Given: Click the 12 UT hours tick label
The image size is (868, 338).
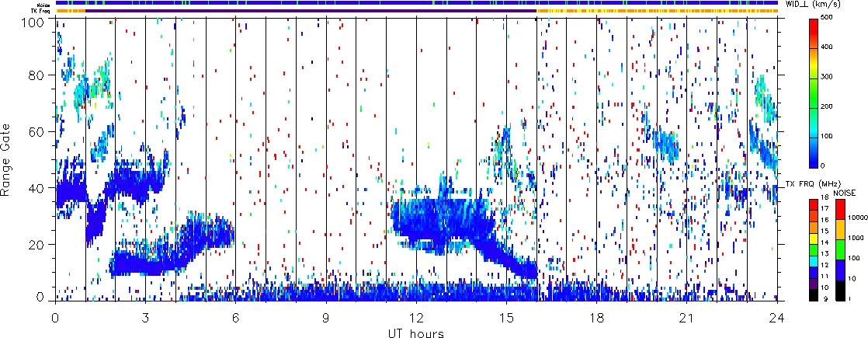Looking at the screenshot, I should click(417, 318).
